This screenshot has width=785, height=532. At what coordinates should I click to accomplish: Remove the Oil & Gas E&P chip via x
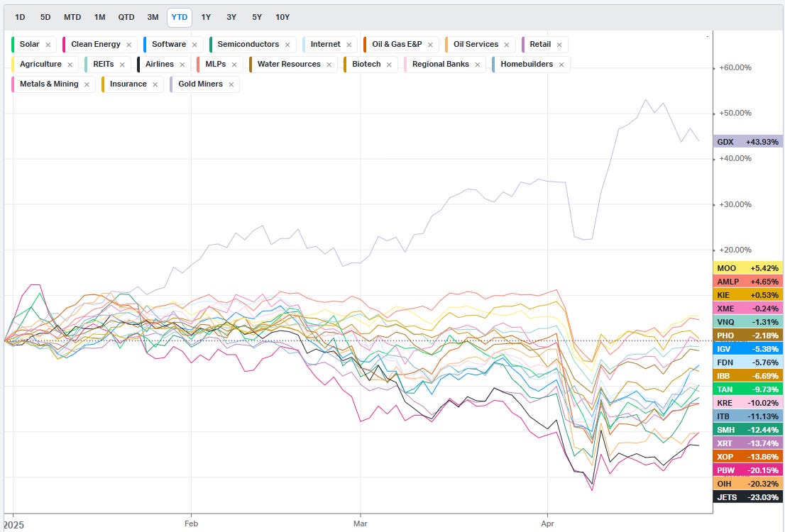(430, 45)
